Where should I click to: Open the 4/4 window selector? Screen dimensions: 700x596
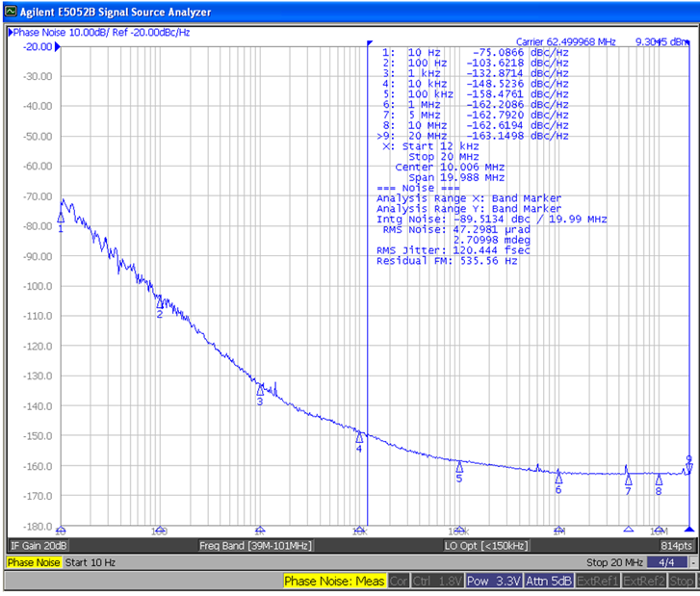pyautogui.click(x=665, y=562)
